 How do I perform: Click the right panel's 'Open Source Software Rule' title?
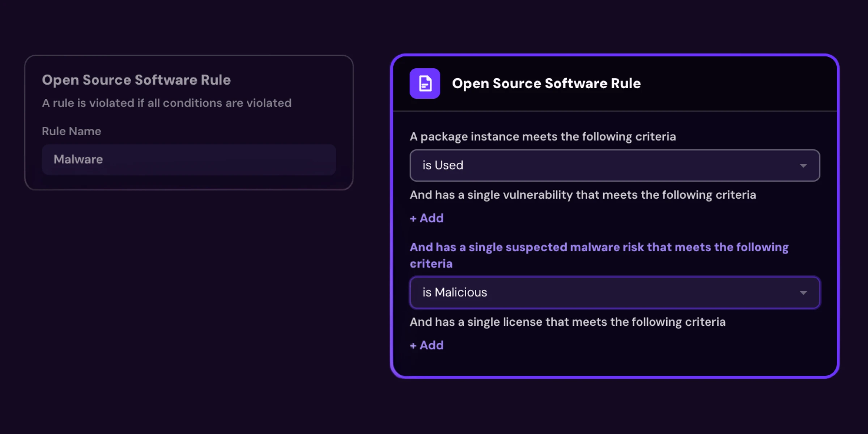[546, 84]
